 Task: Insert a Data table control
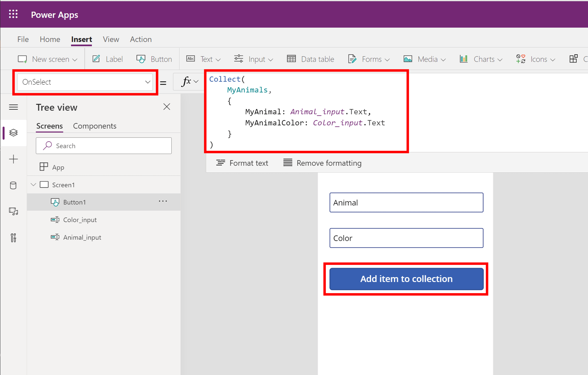pyautogui.click(x=310, y=59)
